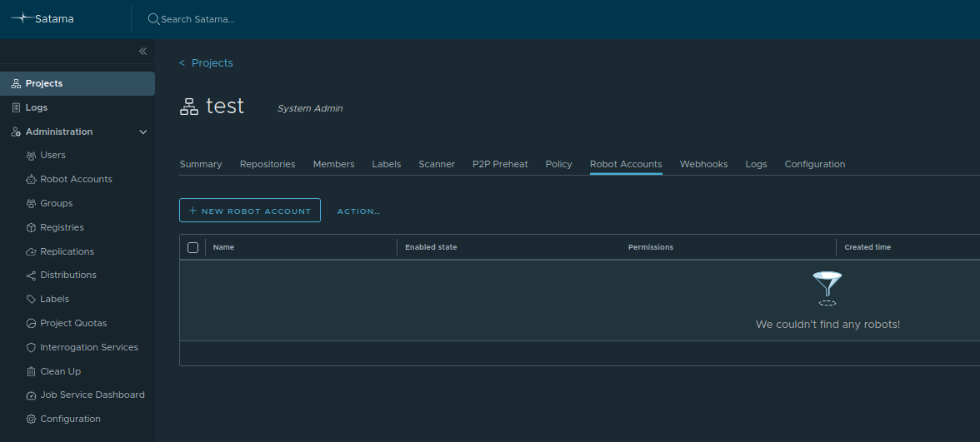
Task: Sort by the Name column header
Action: coord(223,247)
